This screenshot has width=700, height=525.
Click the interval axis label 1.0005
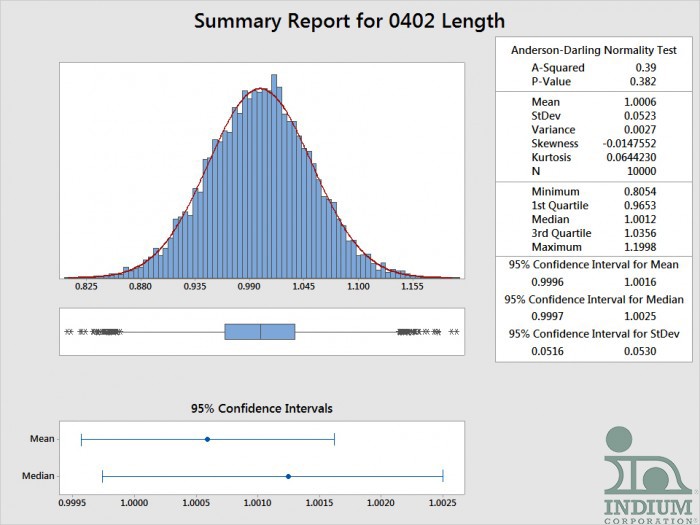(196, 503)
